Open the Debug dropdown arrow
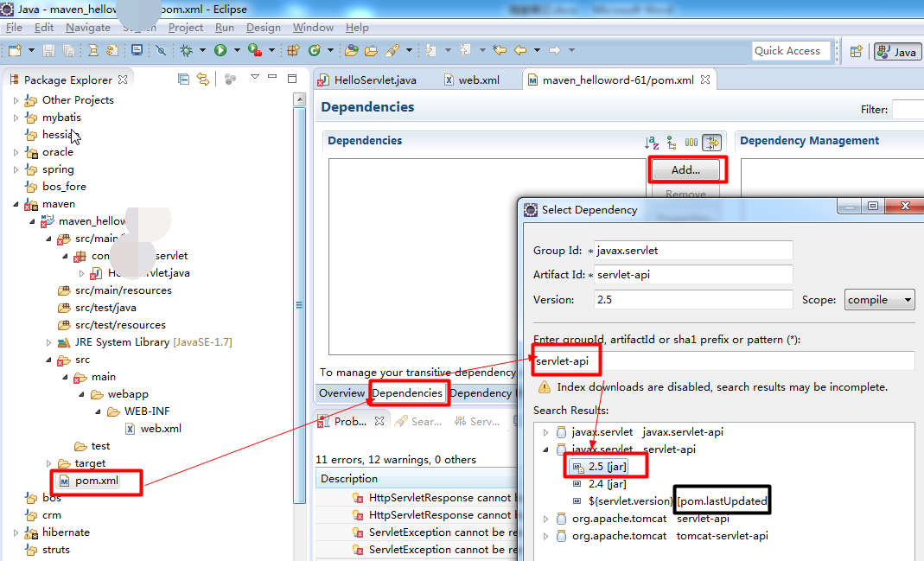924x561 pixels. click(203, 51)
